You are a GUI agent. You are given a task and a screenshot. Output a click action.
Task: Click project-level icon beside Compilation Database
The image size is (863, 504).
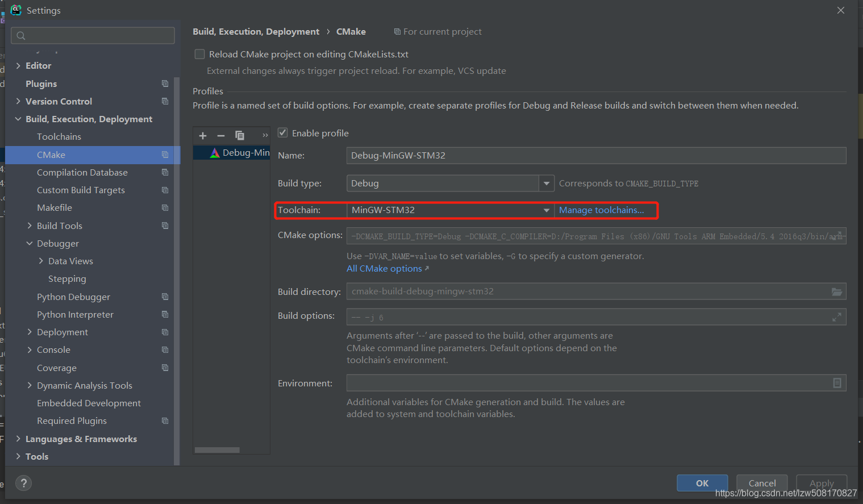coord(165,172)
